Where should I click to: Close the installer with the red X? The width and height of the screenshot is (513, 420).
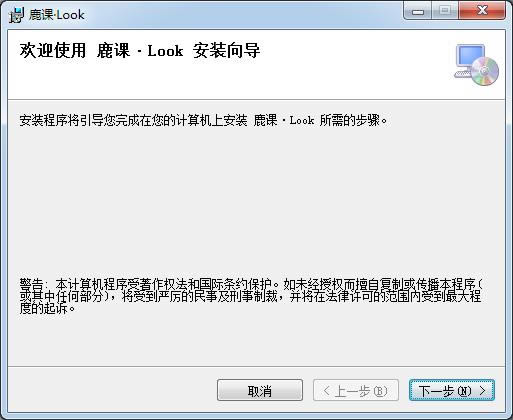[482, 11]
